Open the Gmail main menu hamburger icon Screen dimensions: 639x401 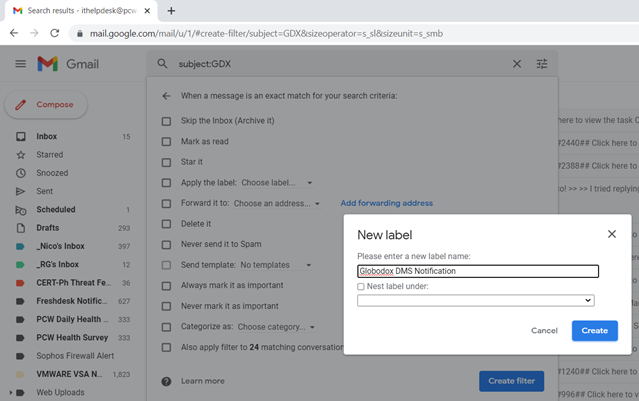(x=20, y=64)
